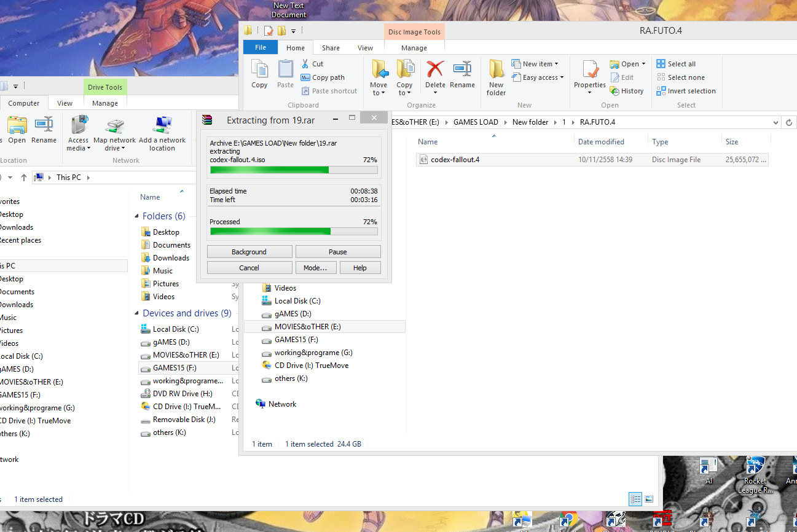This screenshot has height=532, width=797.
Task: Collapse the Folders (6) group
Action: click(136, 216)
